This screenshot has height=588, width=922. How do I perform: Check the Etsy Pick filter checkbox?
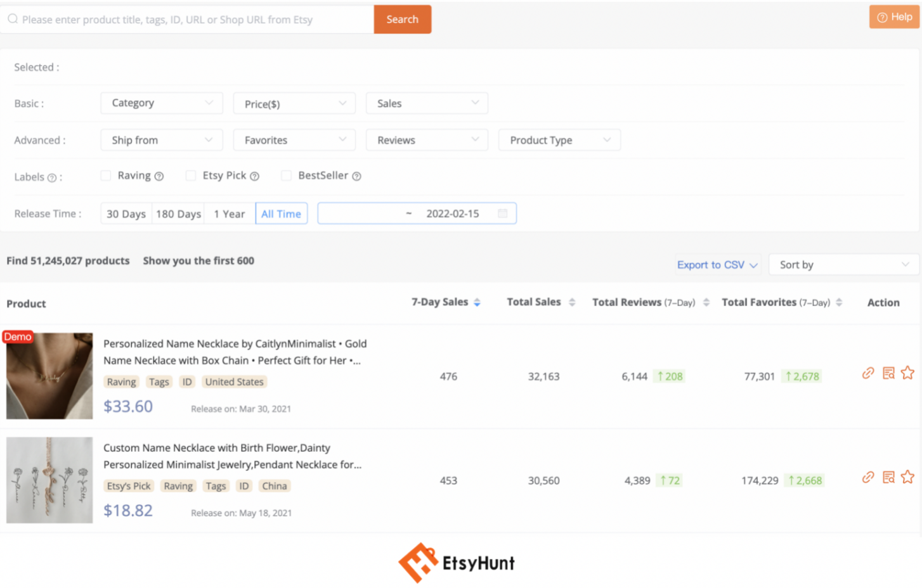pos(191,176)
